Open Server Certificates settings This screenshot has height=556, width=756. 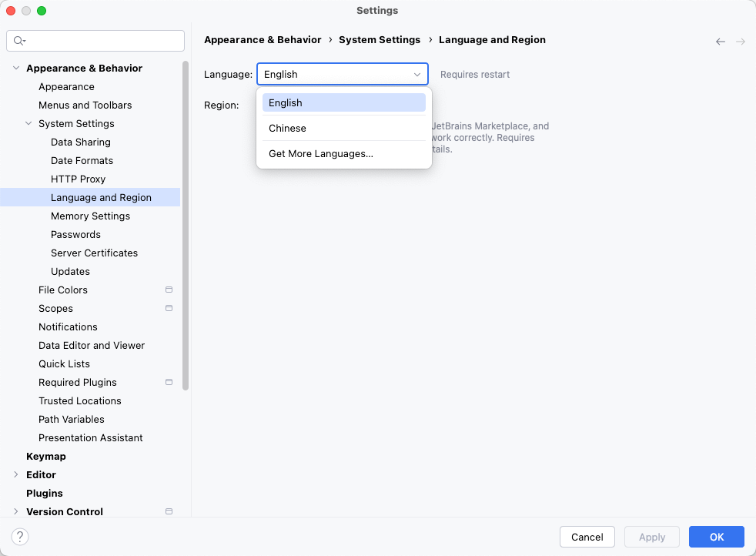(95, 253)
